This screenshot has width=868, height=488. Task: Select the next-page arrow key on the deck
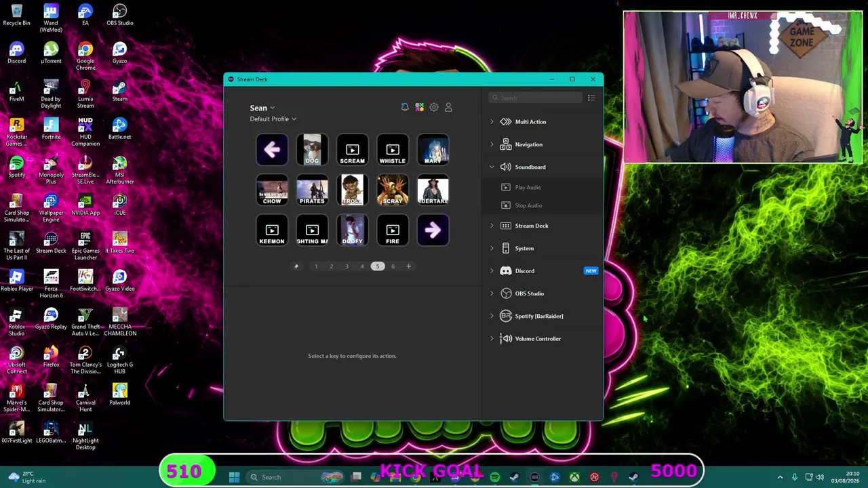[433, 230]
